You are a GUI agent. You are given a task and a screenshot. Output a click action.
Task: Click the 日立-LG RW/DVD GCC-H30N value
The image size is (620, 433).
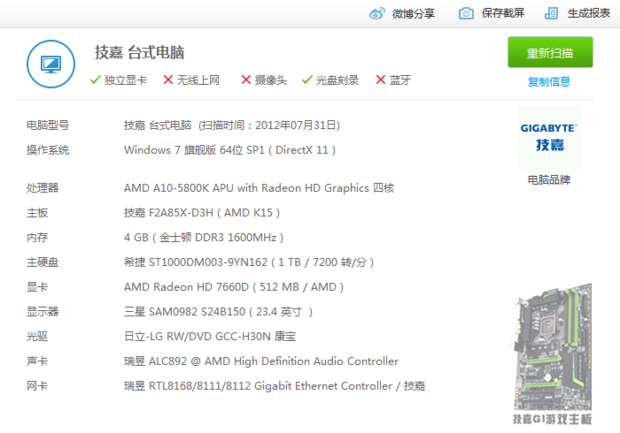click(210, 337)
